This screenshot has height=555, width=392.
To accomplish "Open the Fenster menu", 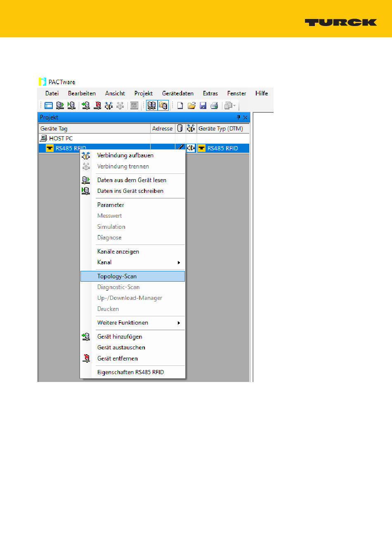I will [236, 93].
